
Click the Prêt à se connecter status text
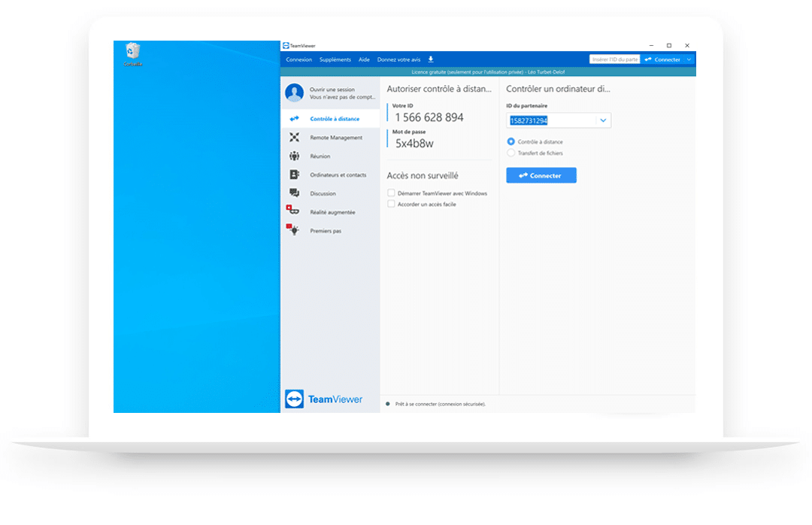click(440, 404)
